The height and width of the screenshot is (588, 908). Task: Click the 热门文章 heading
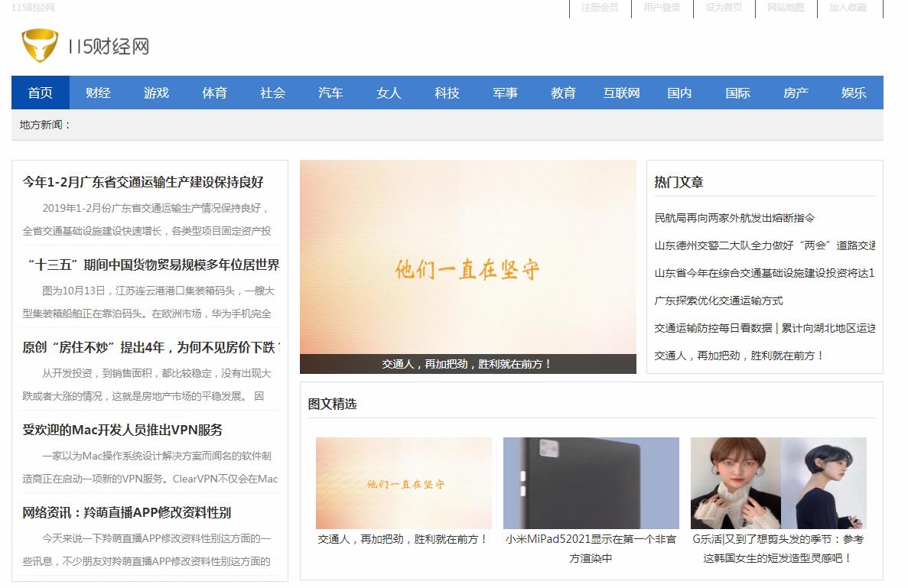(679, 182)
